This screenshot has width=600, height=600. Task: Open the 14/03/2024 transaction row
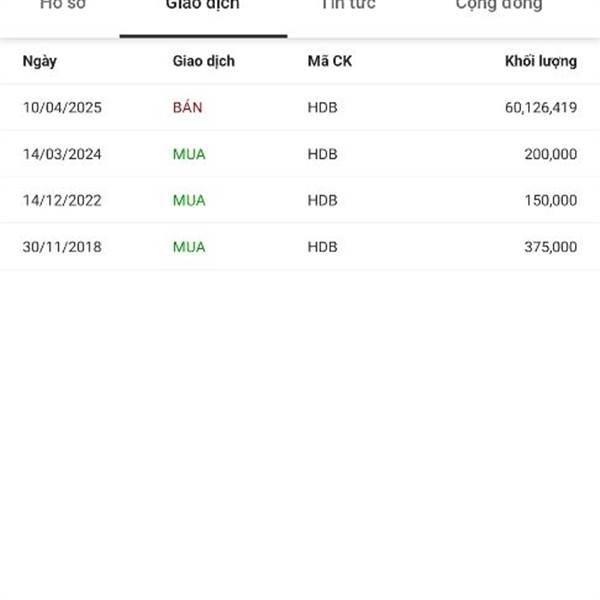point(300,154)
